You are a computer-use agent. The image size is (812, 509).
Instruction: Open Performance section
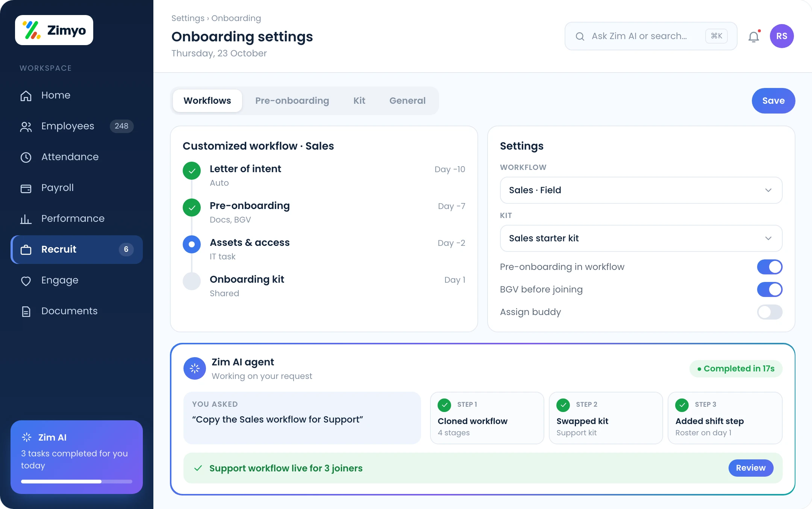tap(77, 219)
